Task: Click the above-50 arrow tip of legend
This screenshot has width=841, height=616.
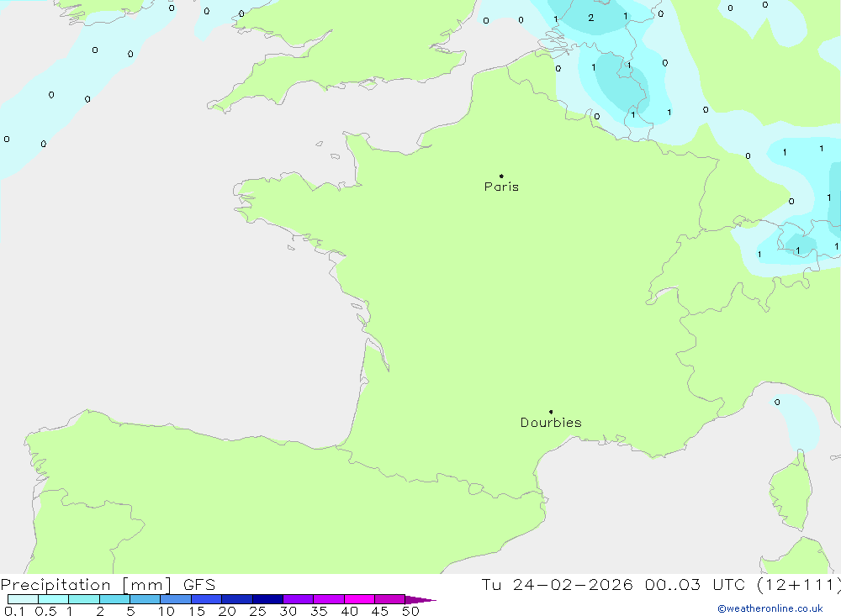Action: pos(420,600)
